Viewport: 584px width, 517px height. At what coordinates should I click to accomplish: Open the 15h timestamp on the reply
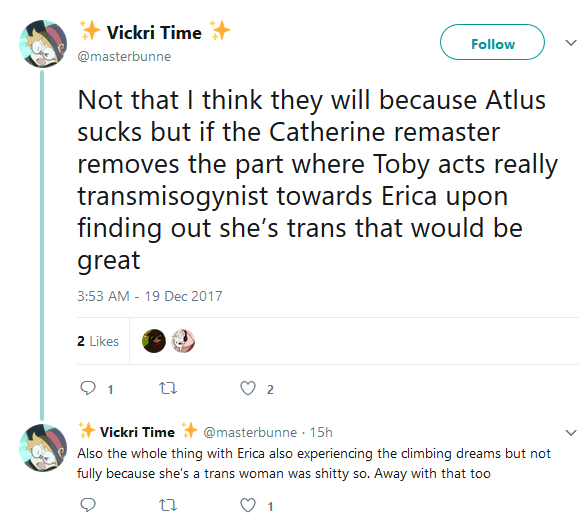click(321, 432)
